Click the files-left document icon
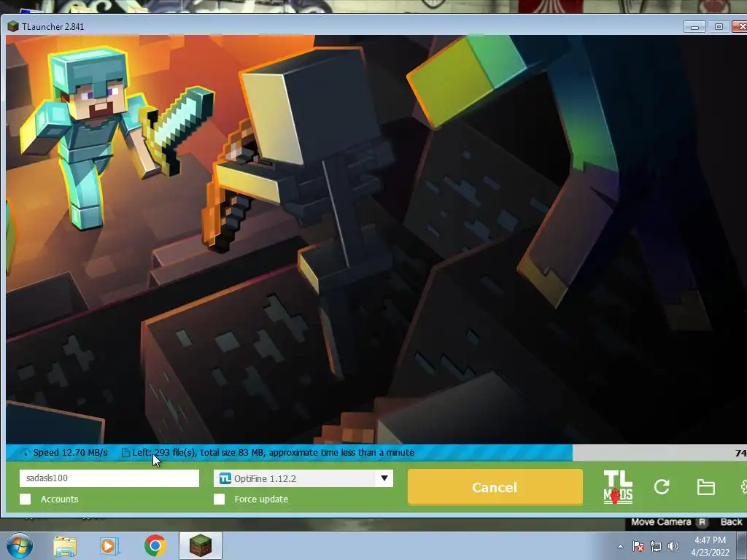The image size is (747, 560). [x=125, y=453]
